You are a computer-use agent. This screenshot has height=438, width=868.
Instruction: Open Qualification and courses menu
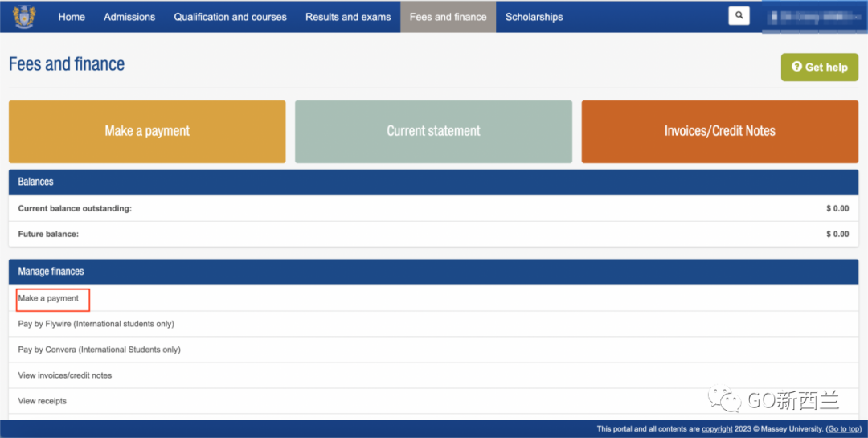[x=231, y=17]
